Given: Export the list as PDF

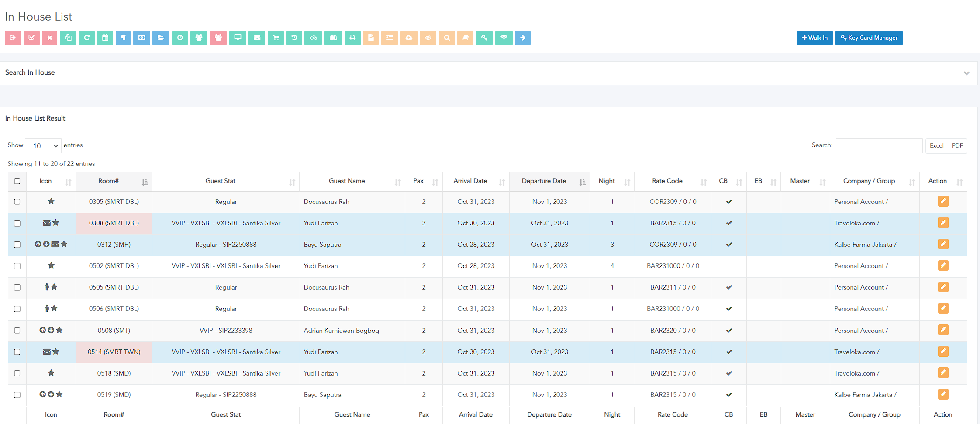Looking at the screenshot, I should [957, 146].
